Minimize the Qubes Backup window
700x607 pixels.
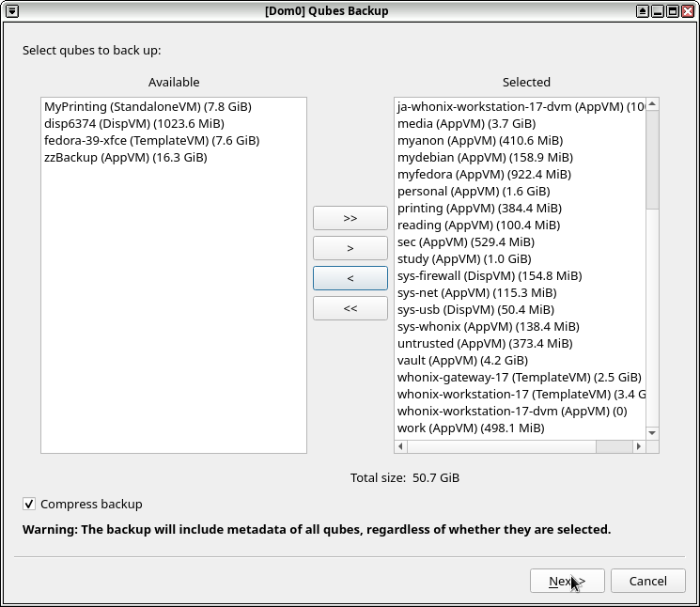click(x=658, y=11)
